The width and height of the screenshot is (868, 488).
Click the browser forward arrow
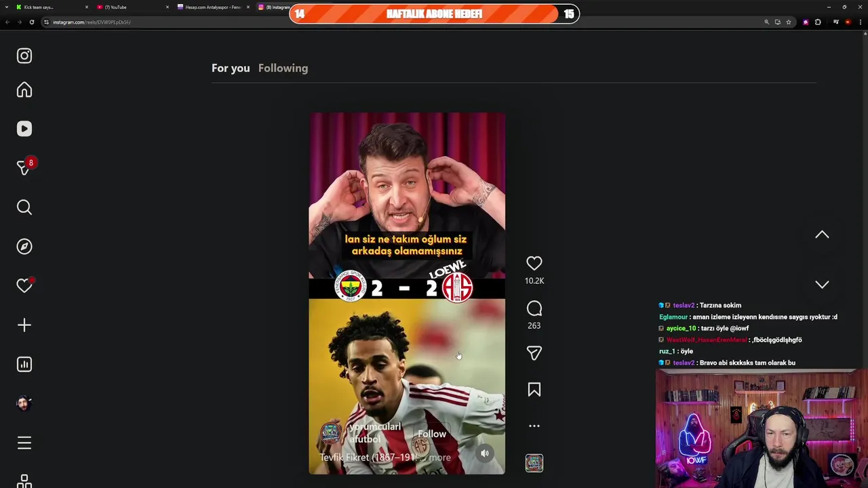(20, 22)
